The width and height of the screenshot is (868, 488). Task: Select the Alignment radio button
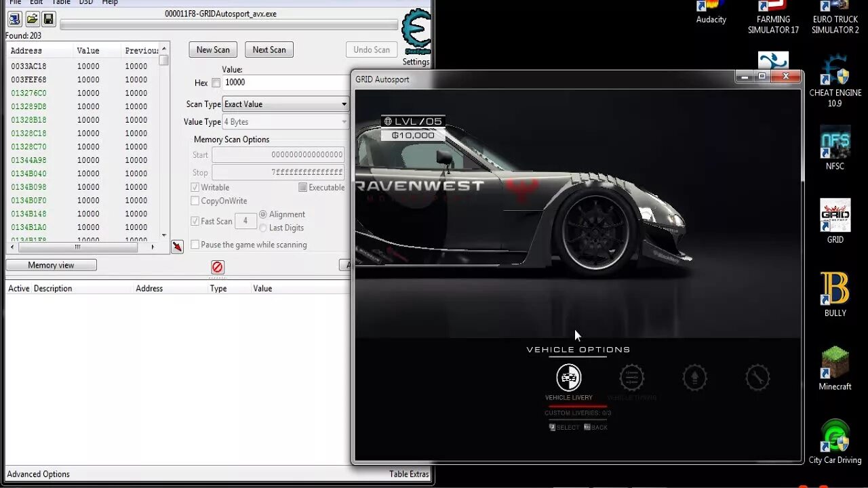point(263,214)
